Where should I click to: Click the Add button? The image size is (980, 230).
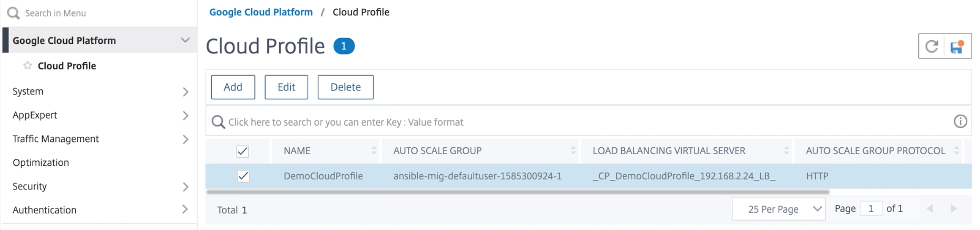coord(233,87)
